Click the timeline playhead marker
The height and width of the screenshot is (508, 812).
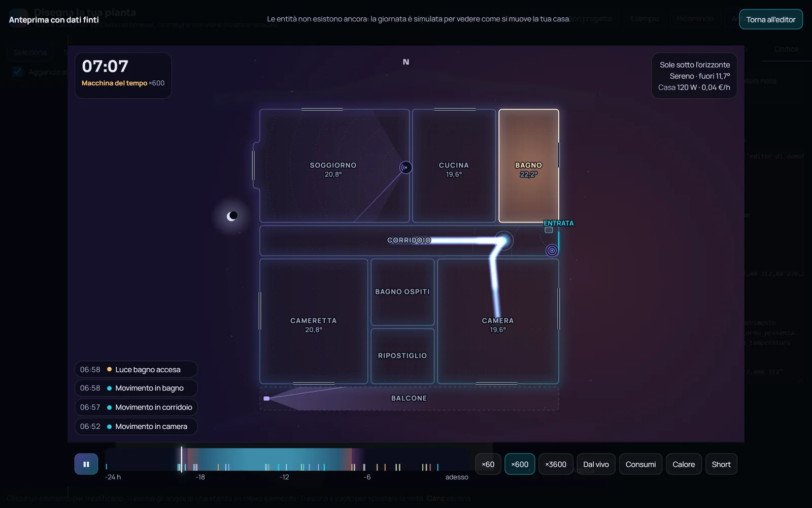(x=181, y=459)
